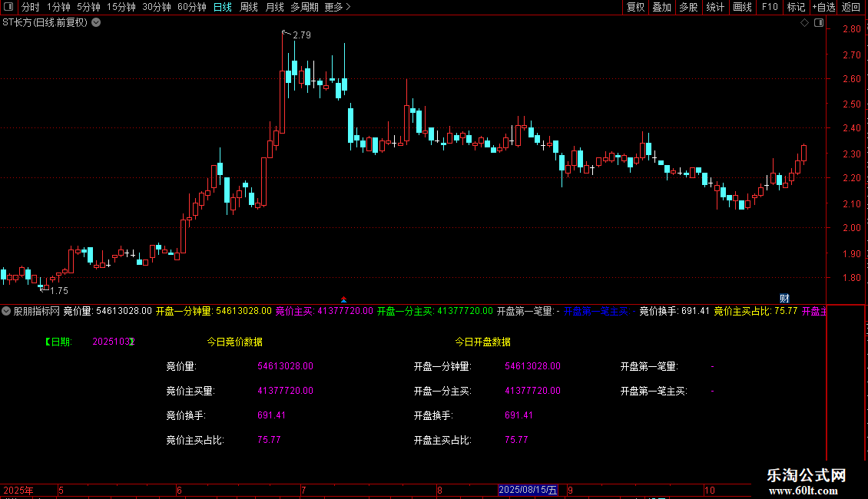Click the 2.80 price axis label
Image resolution: width=868 pixels, height=499 pixels.
[x=851, y=28]
